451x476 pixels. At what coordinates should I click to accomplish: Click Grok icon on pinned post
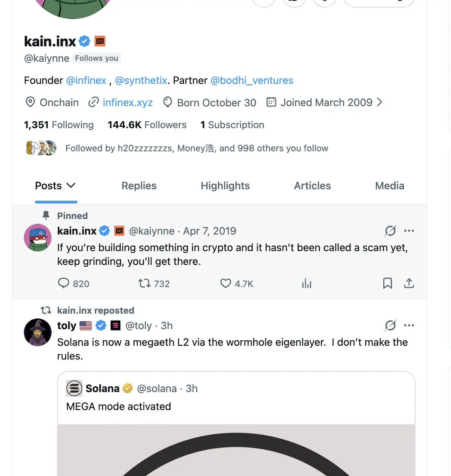(390, 231)
